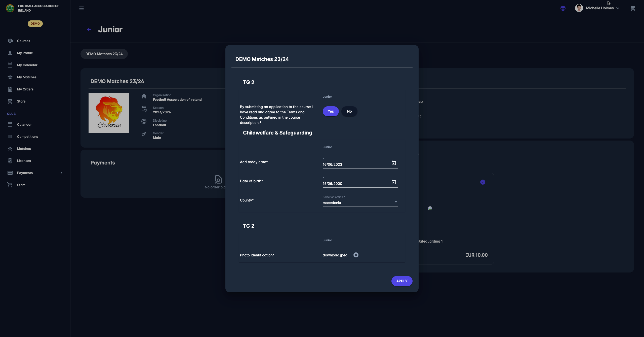Open Courses from the sidebar
The height and width of the screenshot is (337, 644).
pyautogui.click(x=23, y=41)
